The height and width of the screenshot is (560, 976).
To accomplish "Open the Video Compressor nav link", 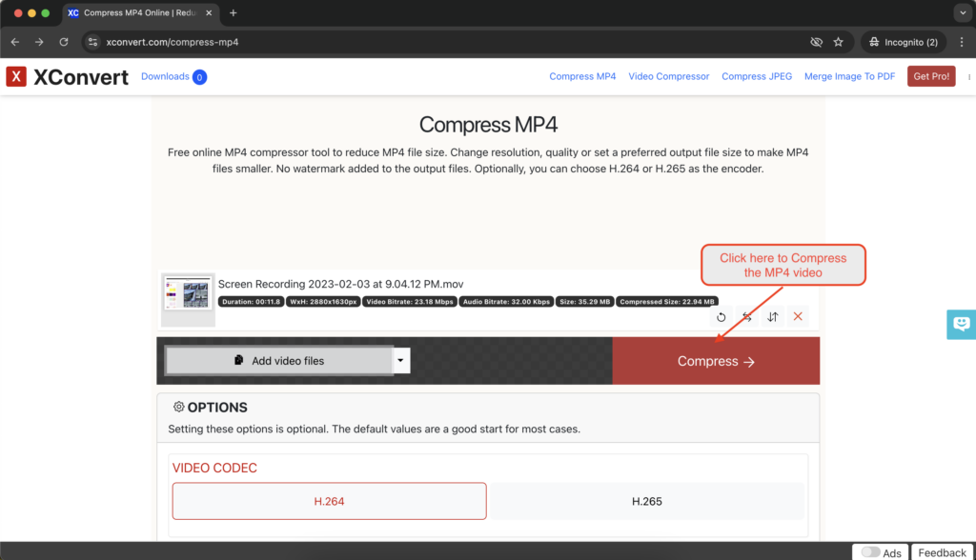I will (x=668, y=76).
